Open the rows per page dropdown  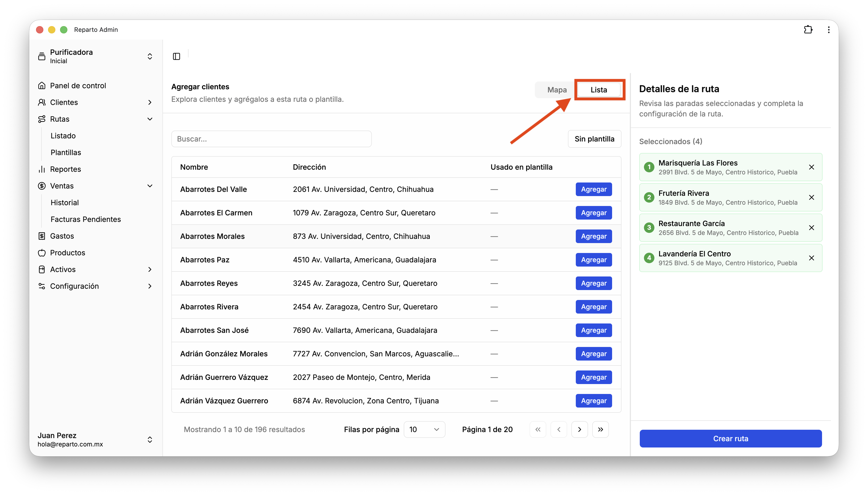tap(424, 429)
